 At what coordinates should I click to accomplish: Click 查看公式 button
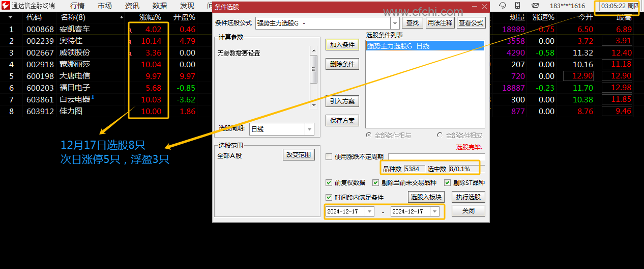pos(471,23)
